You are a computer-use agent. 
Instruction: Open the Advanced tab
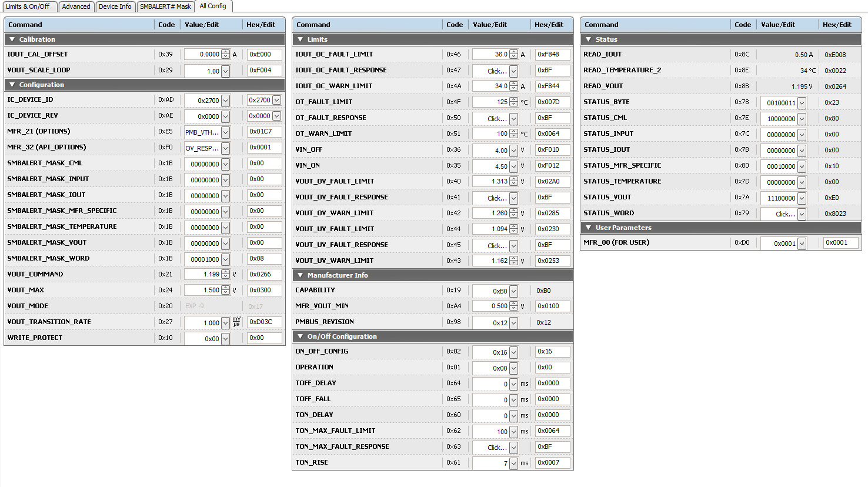pos(76,6)
